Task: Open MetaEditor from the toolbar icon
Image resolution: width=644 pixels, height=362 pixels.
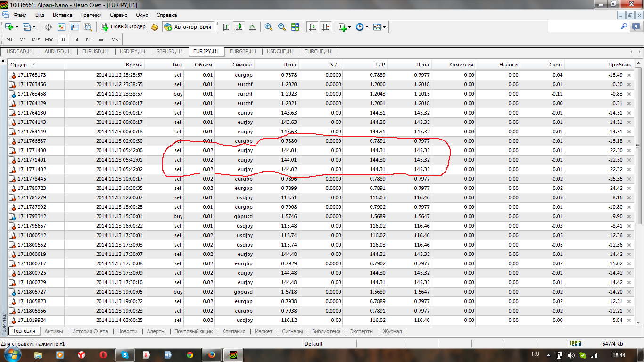Action: click(155, 27)
